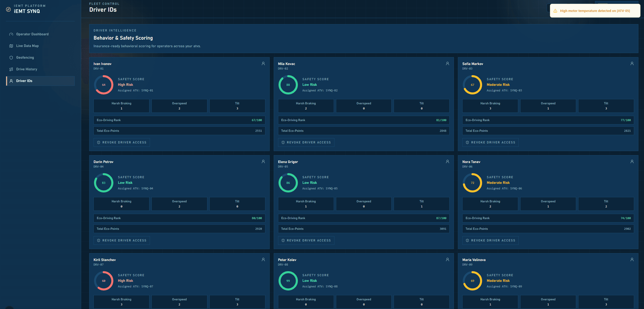This screenshot has height=309, width=644.
Task: Revoke driver access for Nora Tanev
Action: 490,240
